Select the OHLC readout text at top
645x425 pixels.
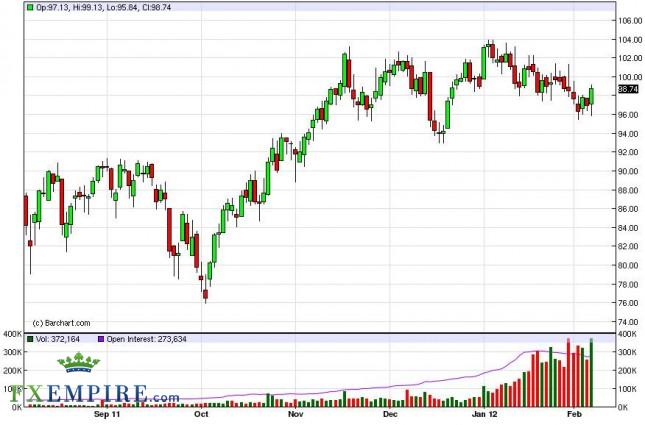(104, 7)
